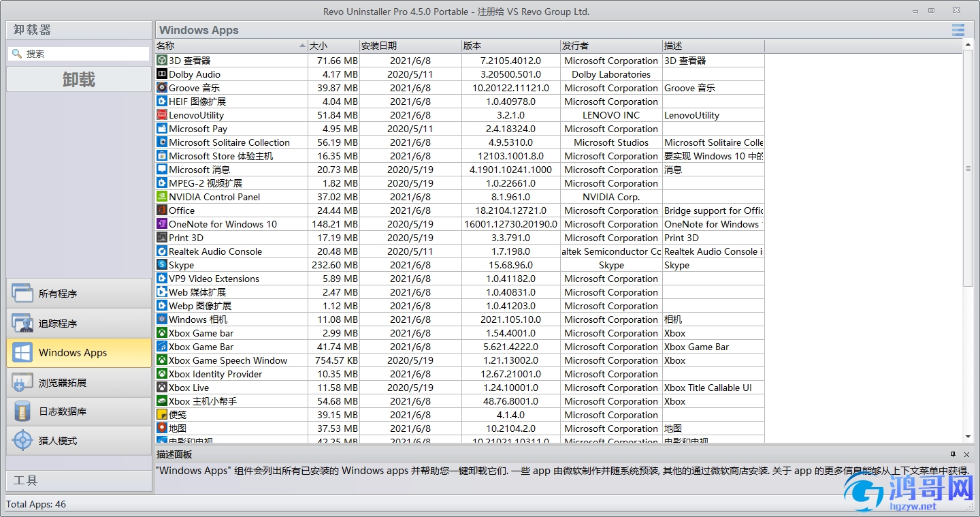Viewport: 980px width, 517px height.
Task: Click the 日志数据库 database icon
Action: (x=22, y=411)
